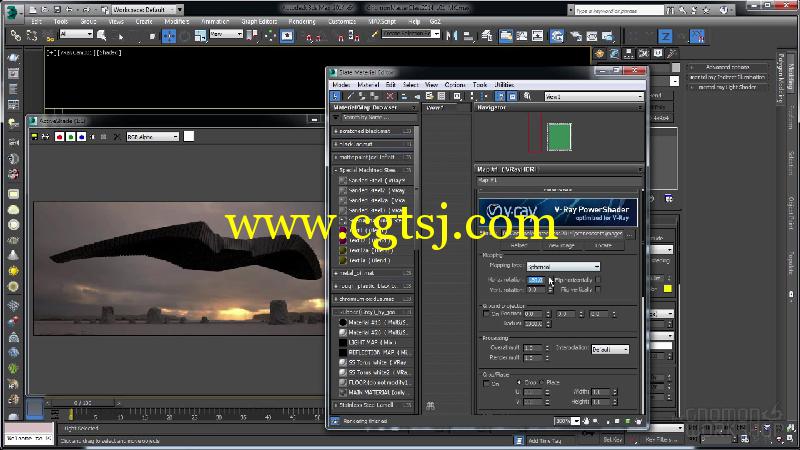
Task: Select the Crop radio button
Action: [x=519, y=382]
